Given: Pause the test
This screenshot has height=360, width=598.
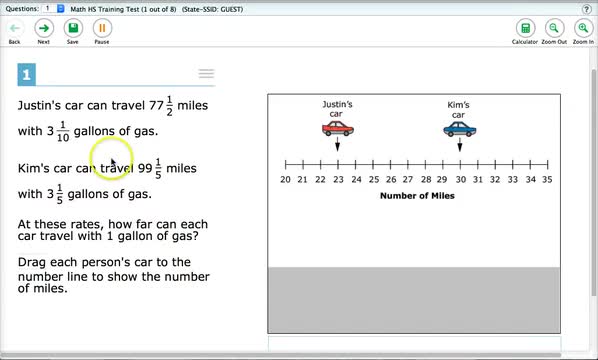Looking at the screenshot, I should (x=102, y=28).
